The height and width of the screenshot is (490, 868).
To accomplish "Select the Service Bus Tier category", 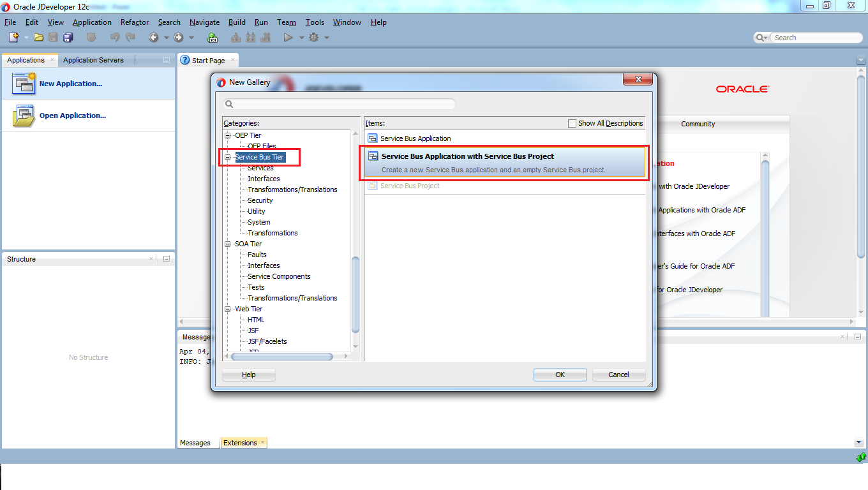I will click(x=260, y=157).
